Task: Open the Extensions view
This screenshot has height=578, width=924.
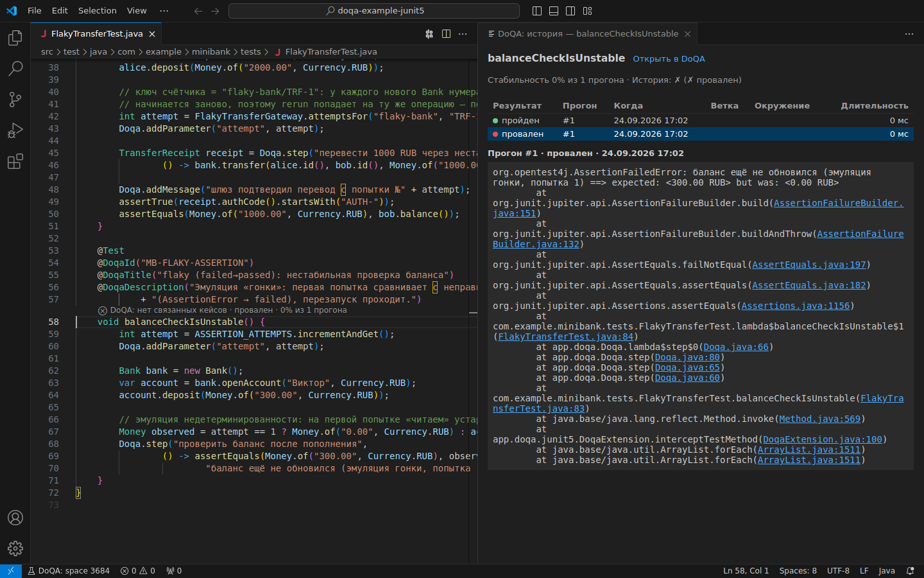Action: tap(15, 161)
